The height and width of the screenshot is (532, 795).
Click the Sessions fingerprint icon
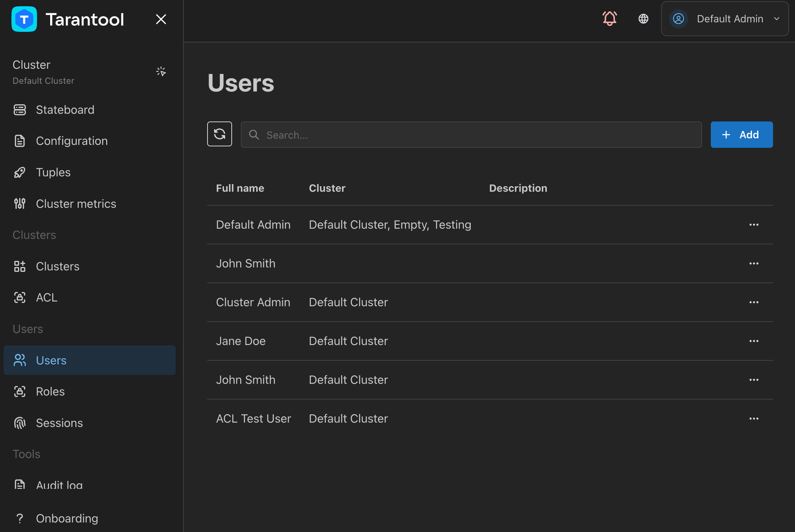(20, 423)
